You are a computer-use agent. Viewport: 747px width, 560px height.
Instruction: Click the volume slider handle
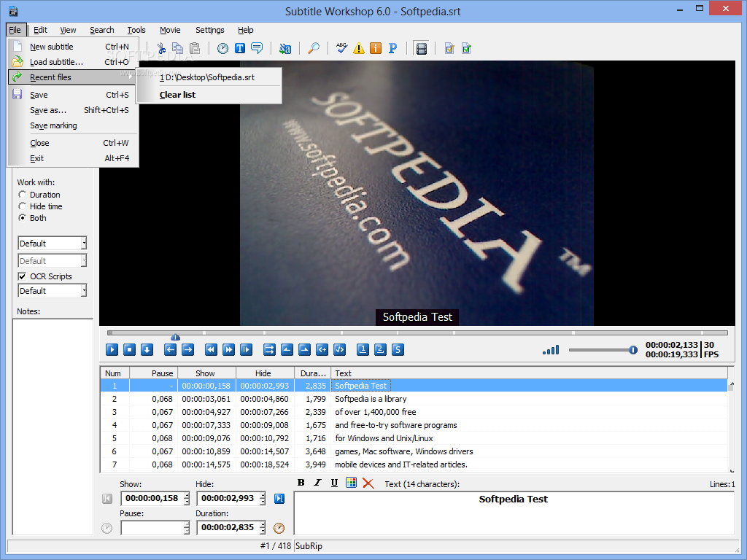pos(632,350)
